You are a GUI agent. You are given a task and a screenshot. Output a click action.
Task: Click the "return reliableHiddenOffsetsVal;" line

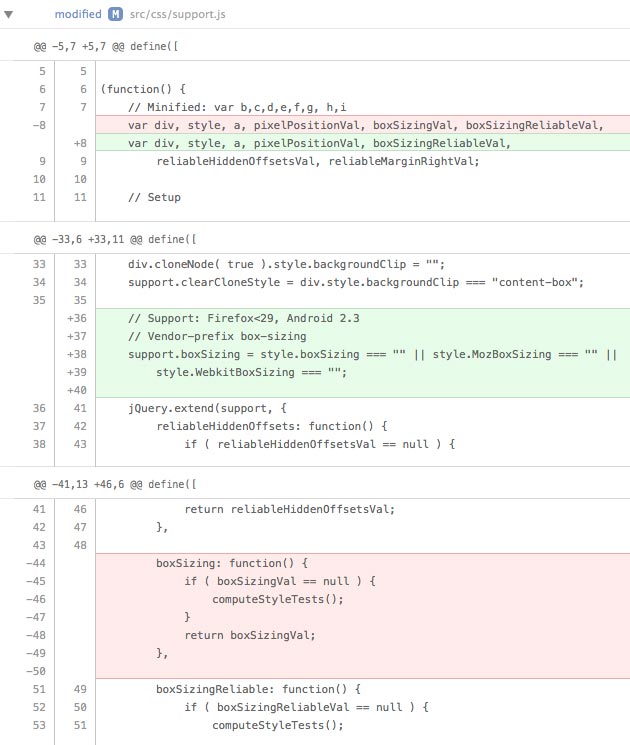point(289,509)
